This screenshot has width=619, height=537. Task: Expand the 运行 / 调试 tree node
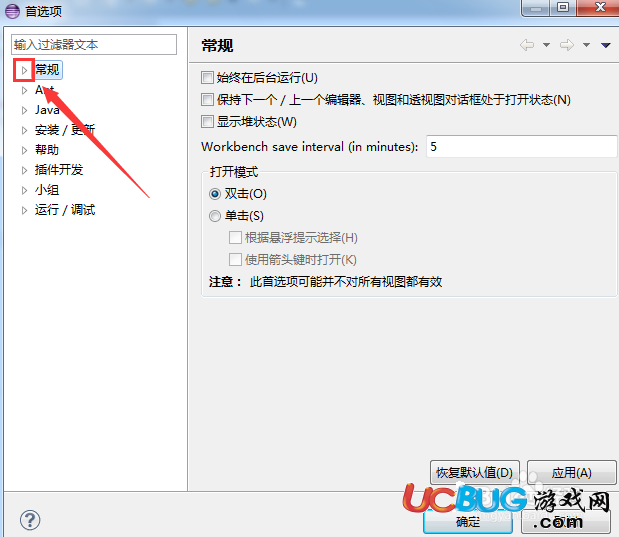24,210
